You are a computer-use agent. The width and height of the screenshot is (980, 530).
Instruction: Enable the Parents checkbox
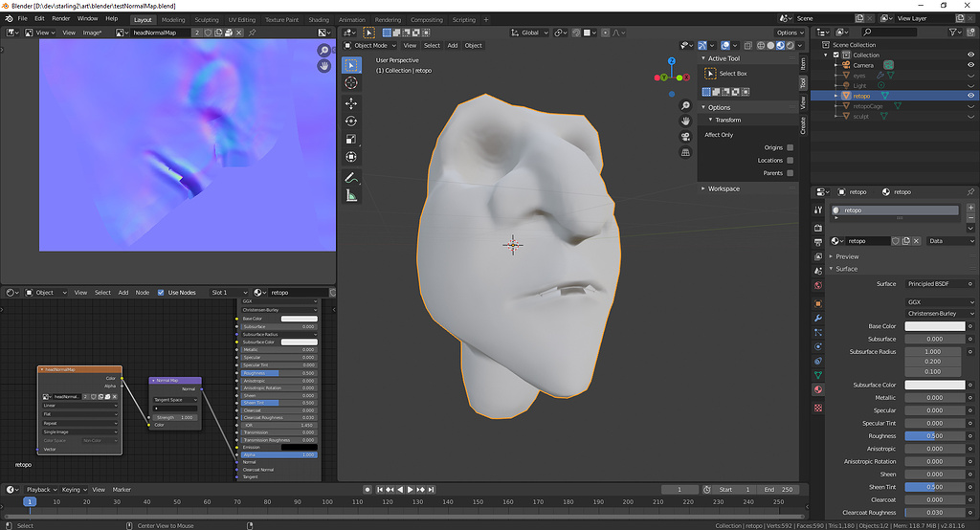(790, 173)
